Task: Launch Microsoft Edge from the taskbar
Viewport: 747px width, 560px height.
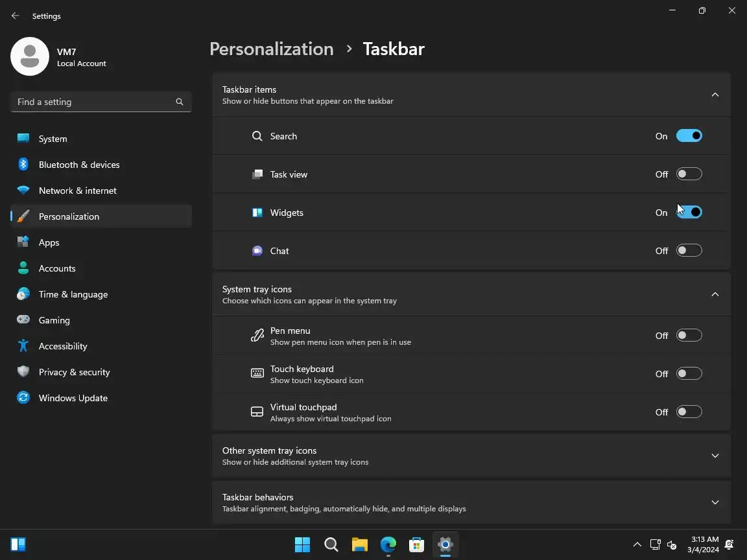Action: click(x=388, y=544)
